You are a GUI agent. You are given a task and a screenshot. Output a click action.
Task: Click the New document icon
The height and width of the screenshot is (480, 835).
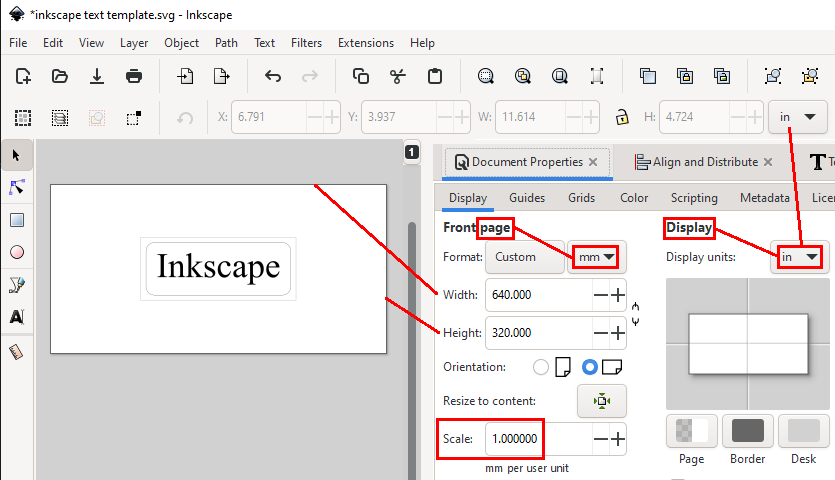pyautogui.click(x=23, y=76)
